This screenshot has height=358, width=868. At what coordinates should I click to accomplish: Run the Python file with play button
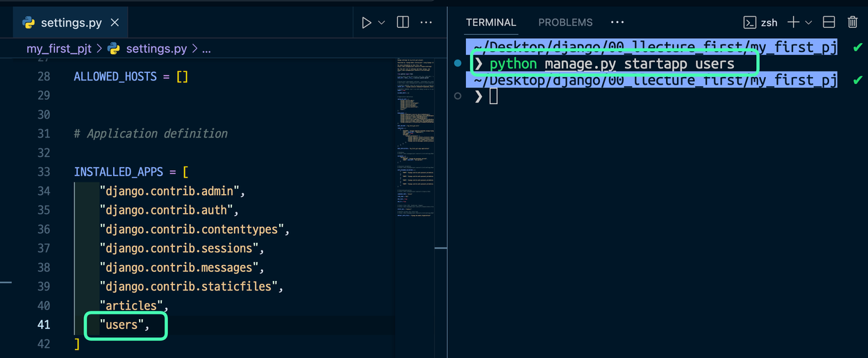coord(366,23)
